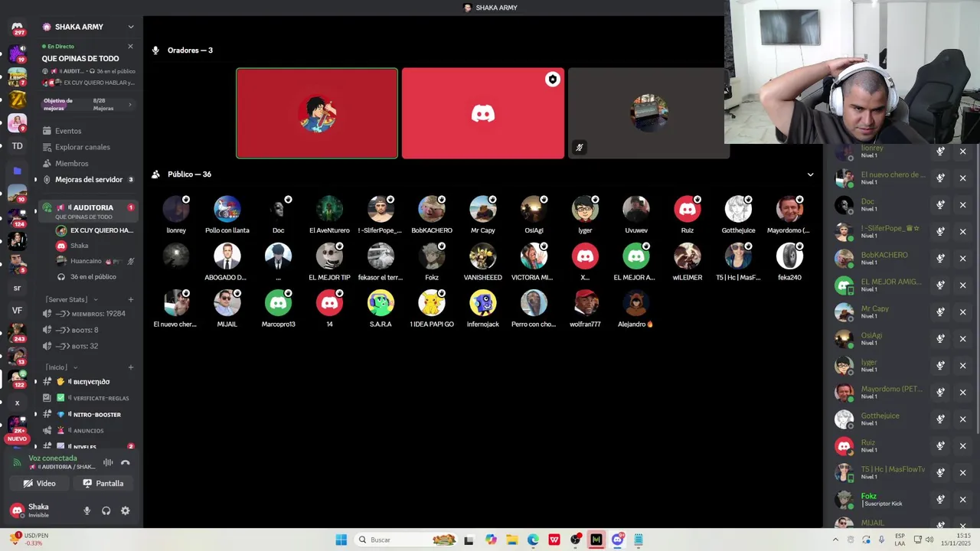Dismiss Ruiz's speak request

(963, 446)
